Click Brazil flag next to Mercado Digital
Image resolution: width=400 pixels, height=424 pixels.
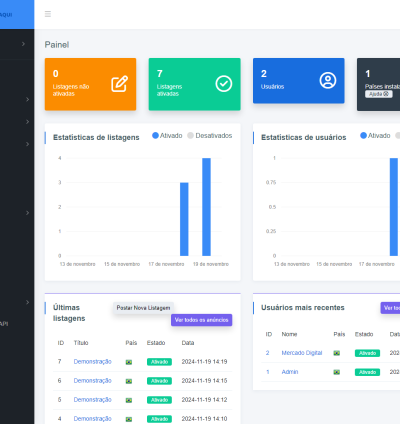click(337, 353)
